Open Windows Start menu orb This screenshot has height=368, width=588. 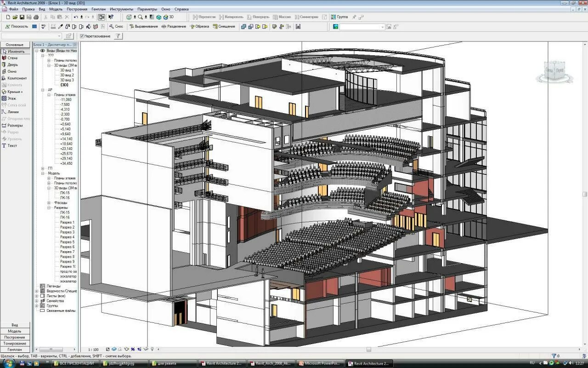(x=9, y=363)
